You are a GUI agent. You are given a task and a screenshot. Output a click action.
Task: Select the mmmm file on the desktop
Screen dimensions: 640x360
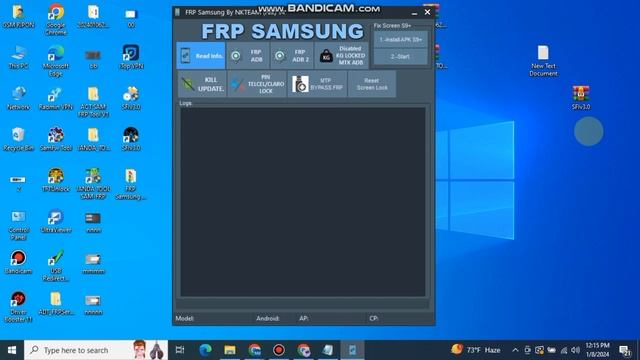click(93, 263)
